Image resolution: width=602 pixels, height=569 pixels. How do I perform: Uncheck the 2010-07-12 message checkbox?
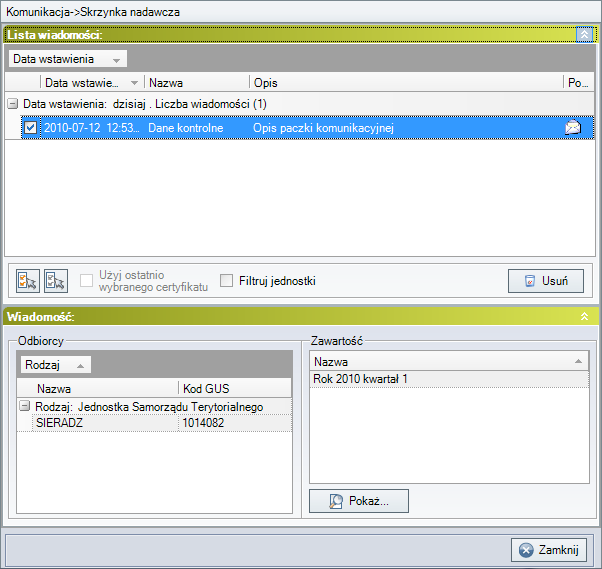click(30, 127)
